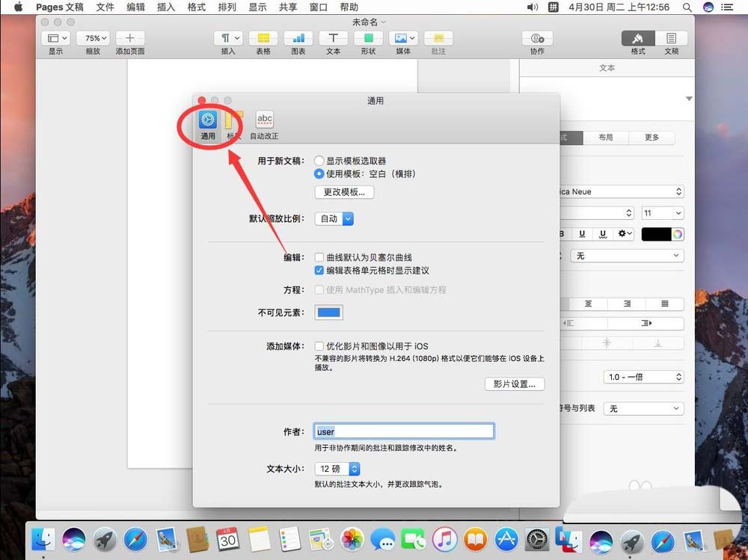This screenshot has width=748, height=560.
Task: Click the 不可见元素 blue color swatch
Action: point(328,313)
